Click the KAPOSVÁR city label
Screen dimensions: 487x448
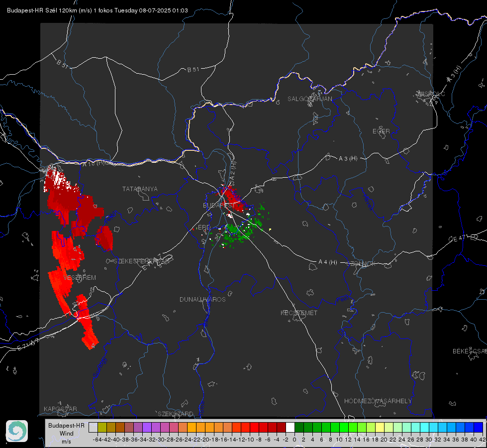(60, 409)
